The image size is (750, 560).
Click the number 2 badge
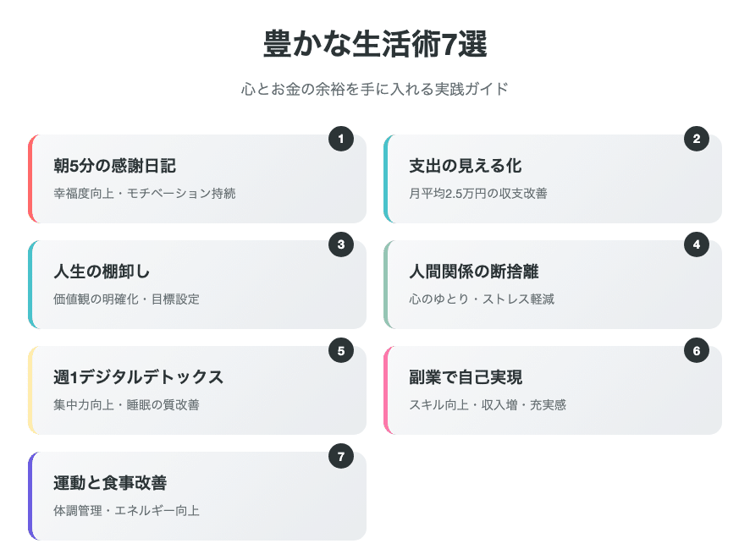696,139
